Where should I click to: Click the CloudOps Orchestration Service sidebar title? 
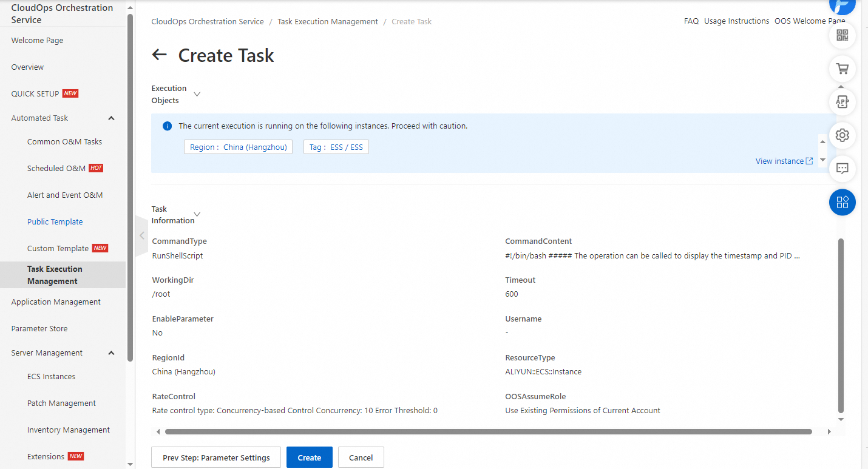click(62, 14)
